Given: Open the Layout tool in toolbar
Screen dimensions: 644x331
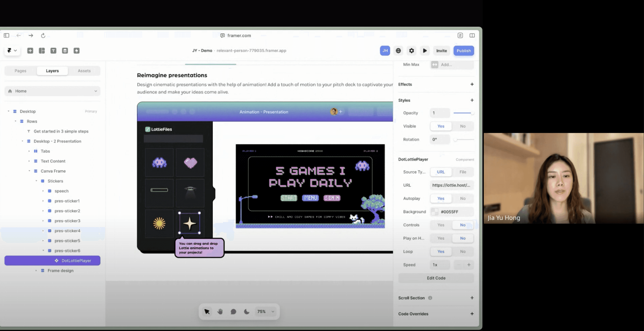Looking at the screenshot, I should (42, 50).
